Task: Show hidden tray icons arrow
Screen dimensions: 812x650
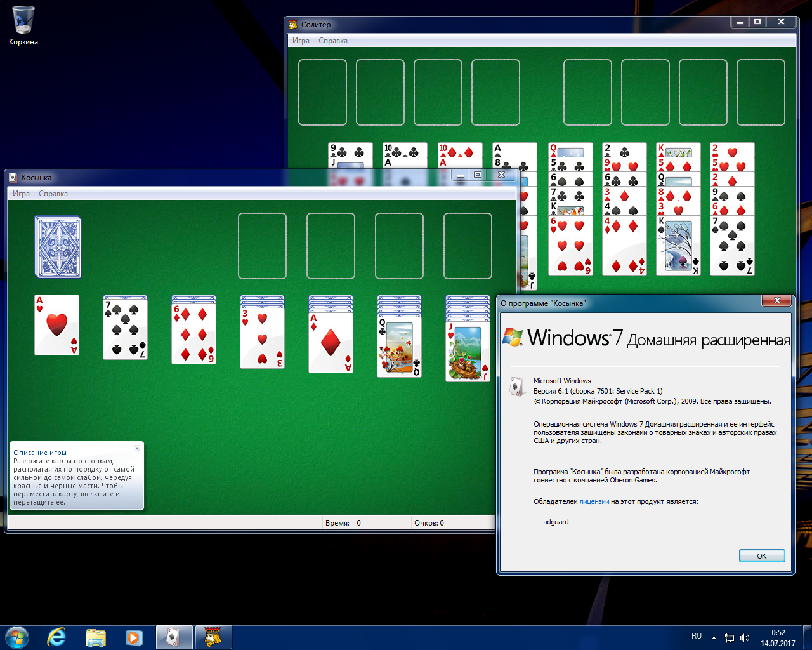Action: [x=714, y=637]
